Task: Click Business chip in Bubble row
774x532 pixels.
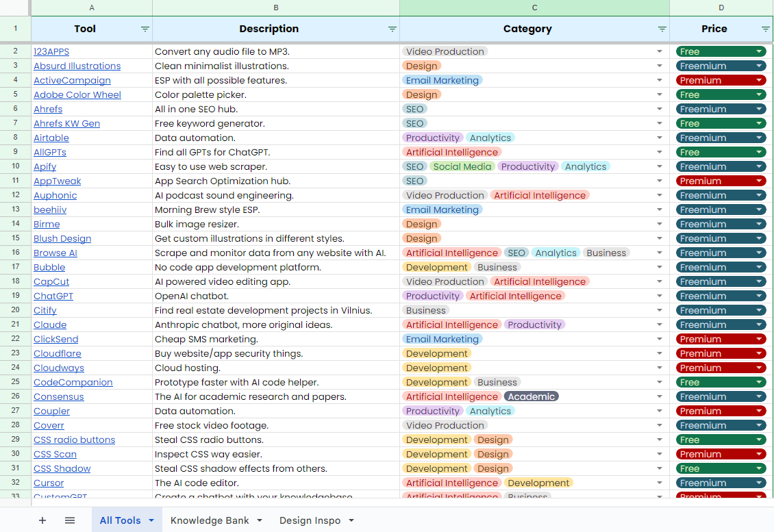Action: [x=497, y=267]
